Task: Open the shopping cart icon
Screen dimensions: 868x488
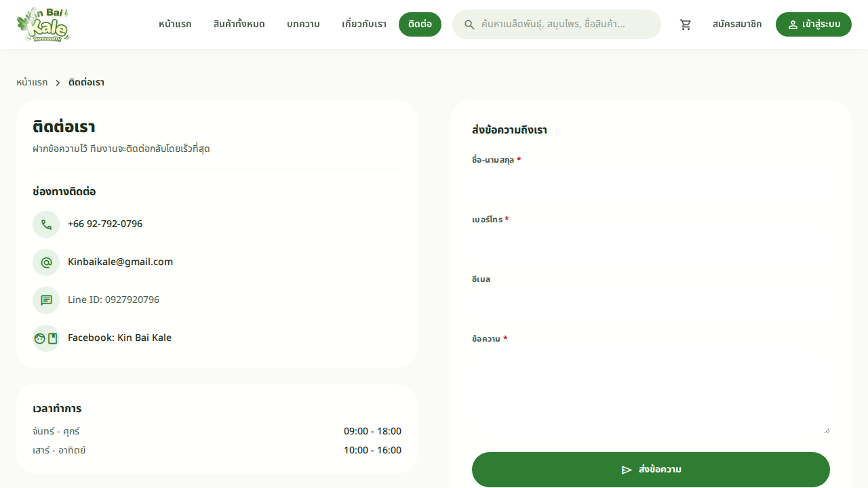Action: pyautogui.click(x=686, y=24)
